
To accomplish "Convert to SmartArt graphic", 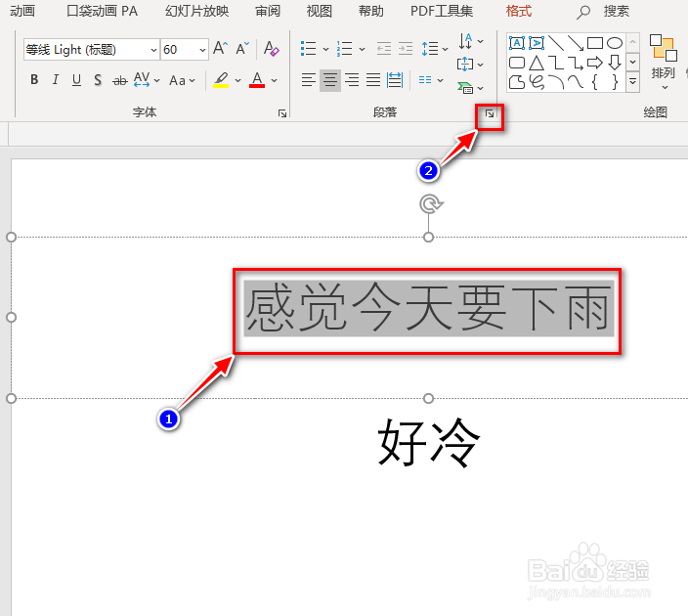I will point(470,88).
